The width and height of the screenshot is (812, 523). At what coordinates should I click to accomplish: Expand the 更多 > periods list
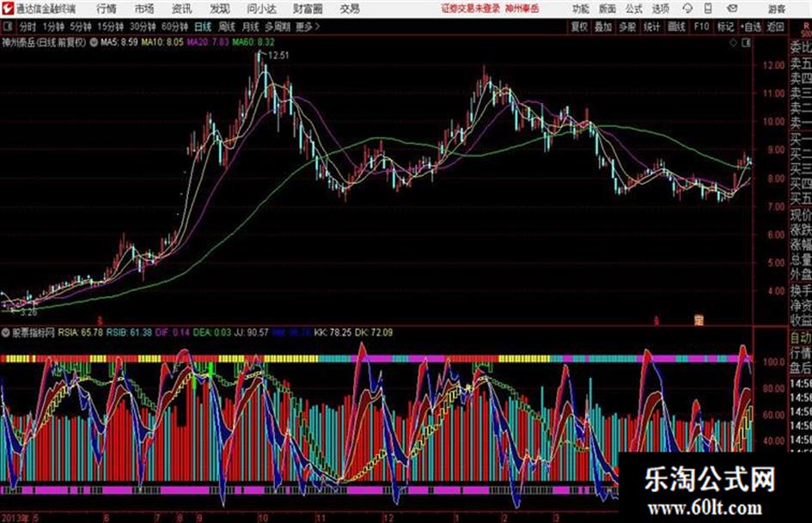coord(308,27)
